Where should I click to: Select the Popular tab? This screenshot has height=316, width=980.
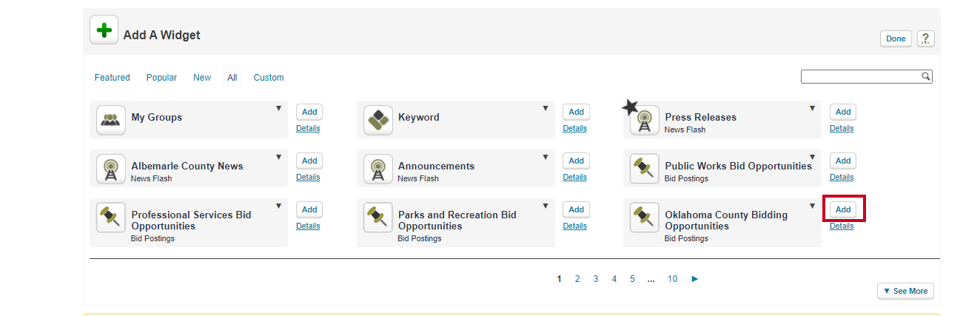(161, 78)
